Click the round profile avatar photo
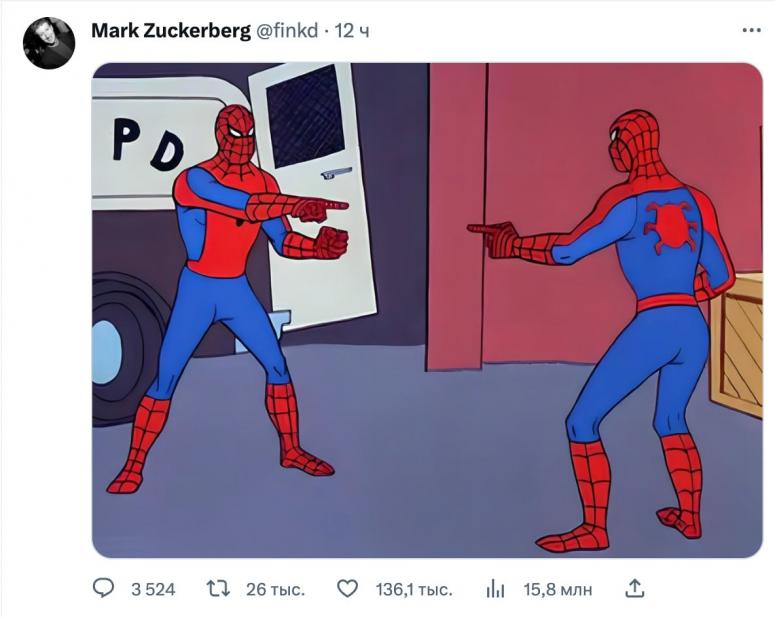Screen dimensions: 775x617 (50, 43)
